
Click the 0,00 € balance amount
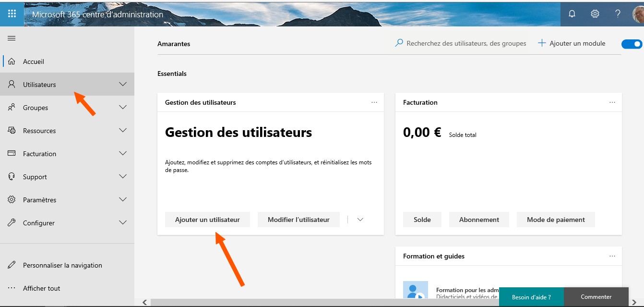coord(422,133)
